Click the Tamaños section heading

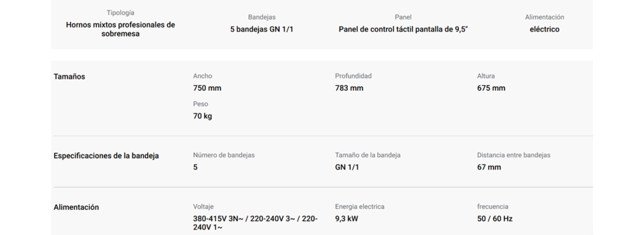pos(69,77)
